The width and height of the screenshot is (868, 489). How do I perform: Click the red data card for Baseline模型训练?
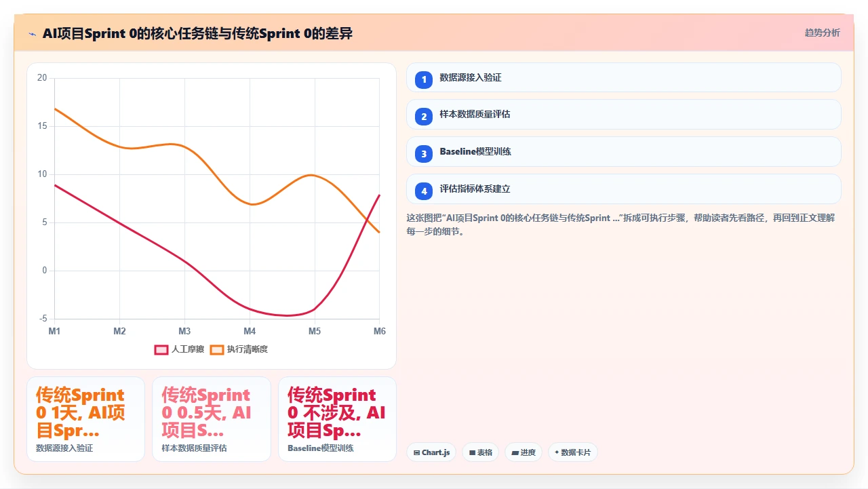point(337,419)
